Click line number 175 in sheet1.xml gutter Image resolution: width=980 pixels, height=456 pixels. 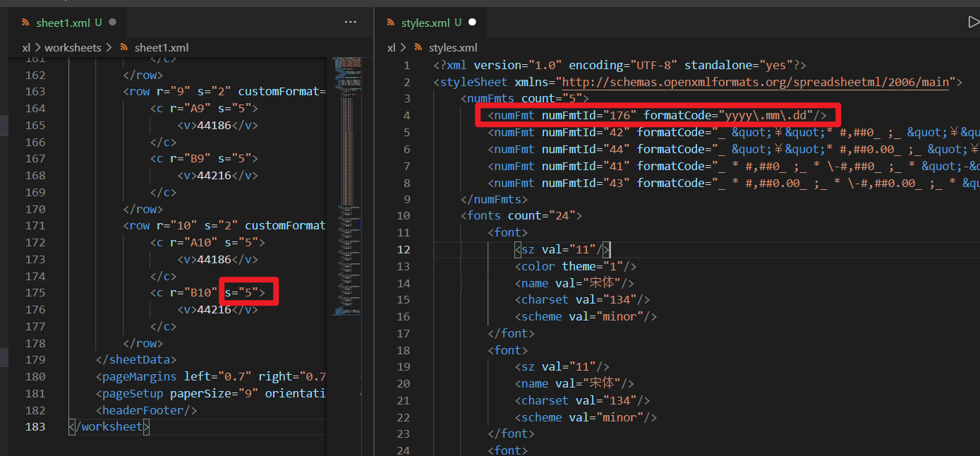35,292
